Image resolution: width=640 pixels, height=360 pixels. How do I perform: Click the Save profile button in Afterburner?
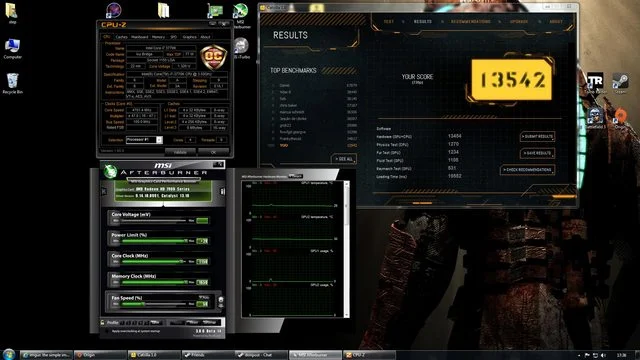155,322
